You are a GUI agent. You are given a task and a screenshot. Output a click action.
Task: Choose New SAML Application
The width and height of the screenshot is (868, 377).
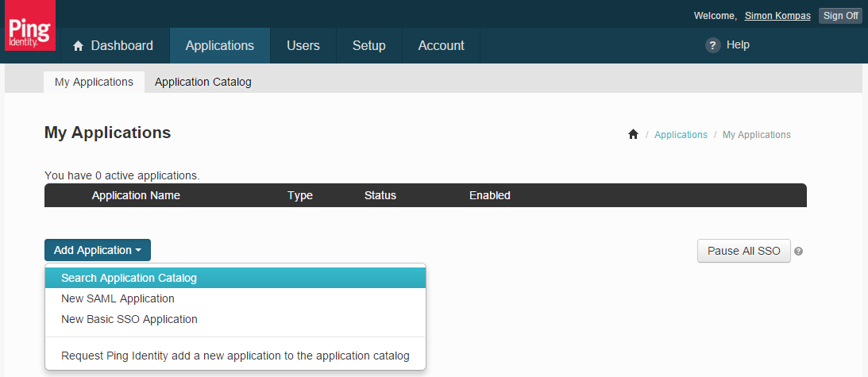click(x=235, y=299)
